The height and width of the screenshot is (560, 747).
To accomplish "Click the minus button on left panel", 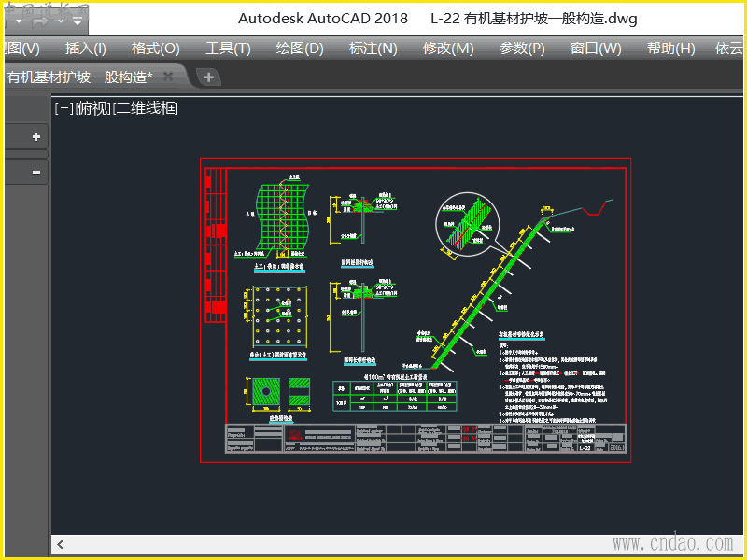I will (x=36, y=172).
